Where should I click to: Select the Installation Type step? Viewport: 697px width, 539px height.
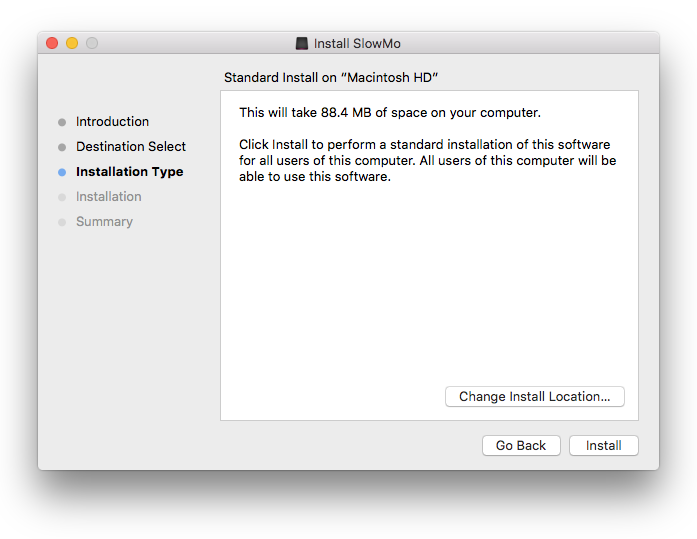[x=129, y=171]
